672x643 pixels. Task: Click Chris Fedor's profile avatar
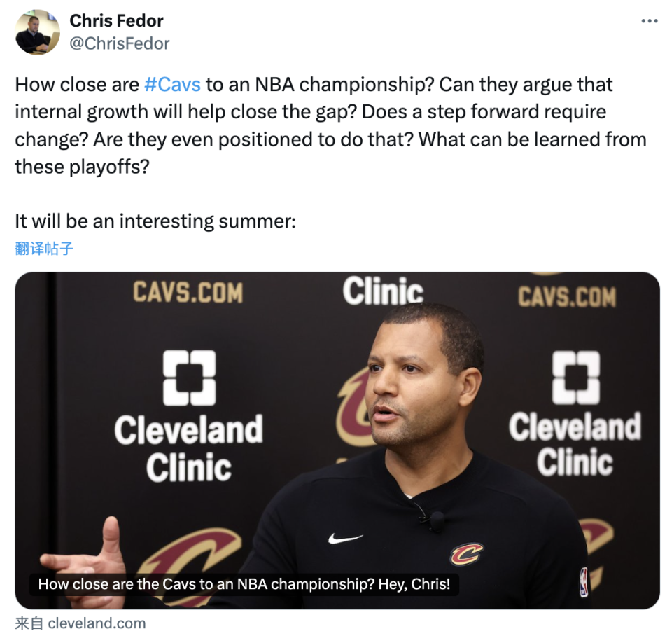point(38,32)
